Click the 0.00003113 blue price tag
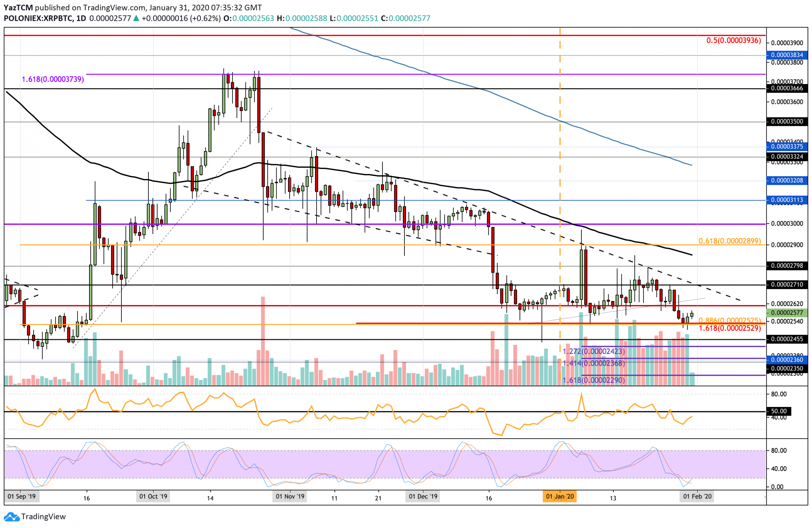The width and height of the screenshot is (812, 528). [x=787, y=200]
